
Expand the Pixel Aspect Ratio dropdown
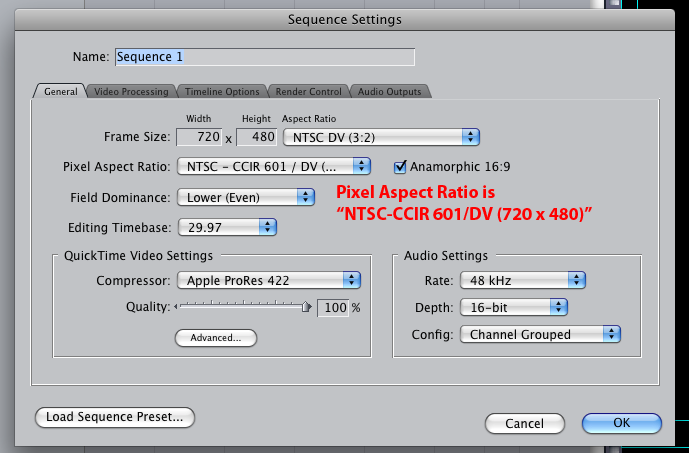point(274,166)
